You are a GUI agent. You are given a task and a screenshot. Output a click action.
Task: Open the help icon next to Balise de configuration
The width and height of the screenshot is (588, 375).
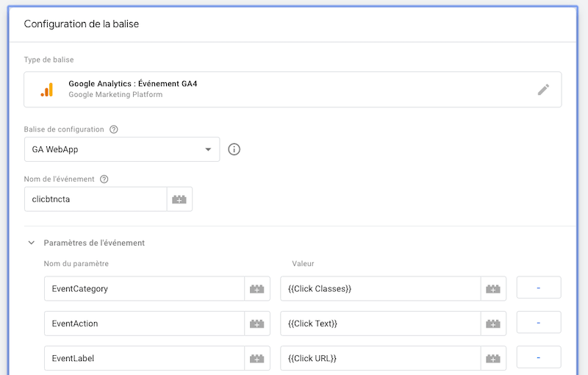pos(114,129)
